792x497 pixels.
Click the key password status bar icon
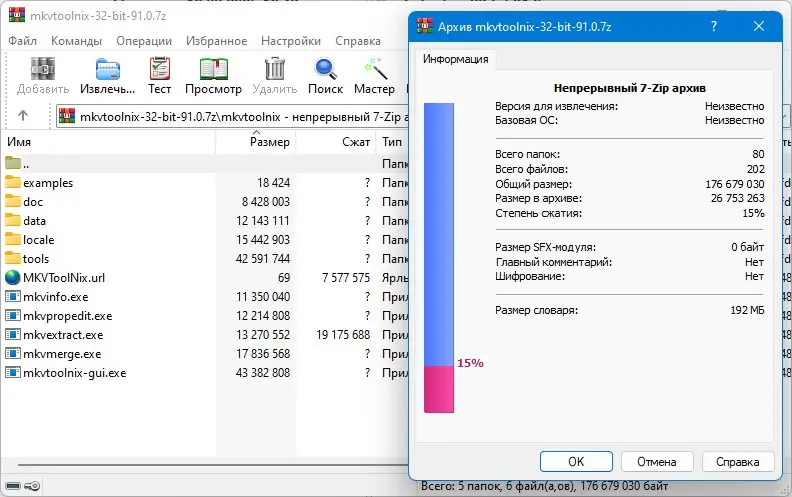(x=32, y=486)
